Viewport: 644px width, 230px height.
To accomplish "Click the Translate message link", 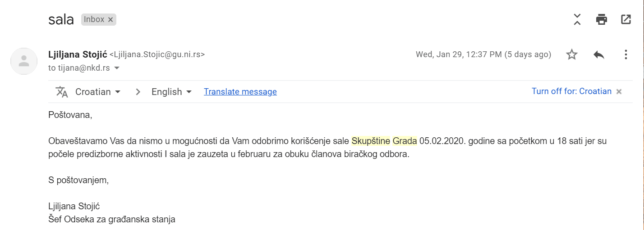I will point(240,92).
